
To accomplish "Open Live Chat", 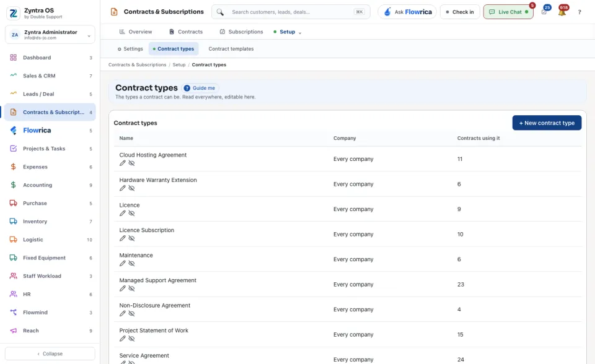I will (508, 12).
